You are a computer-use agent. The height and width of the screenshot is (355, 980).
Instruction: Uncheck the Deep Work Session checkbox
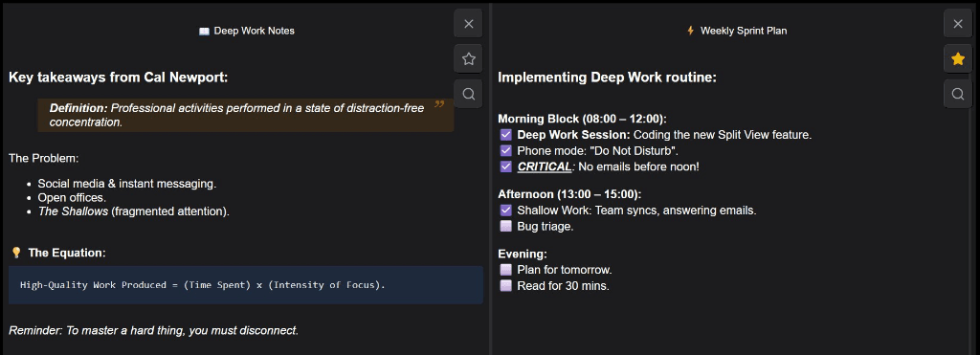[506, 135]
